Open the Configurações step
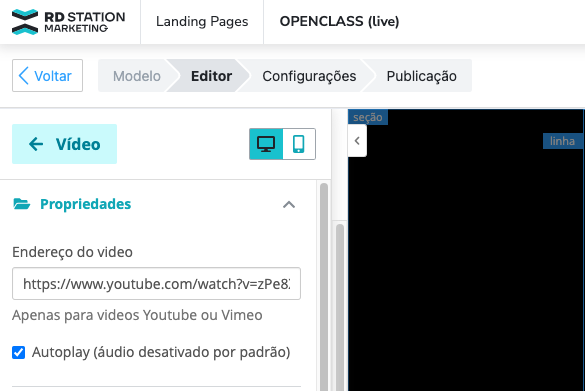 click(x=309, y=76)
